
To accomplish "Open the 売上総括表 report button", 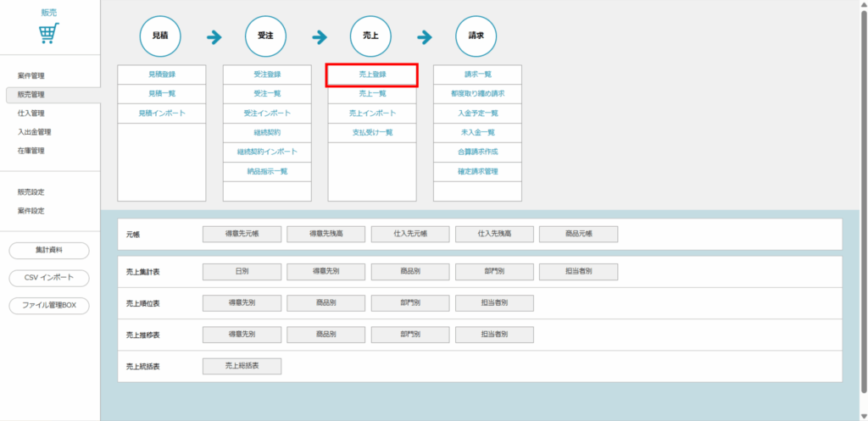I will [x=242, y=366].
